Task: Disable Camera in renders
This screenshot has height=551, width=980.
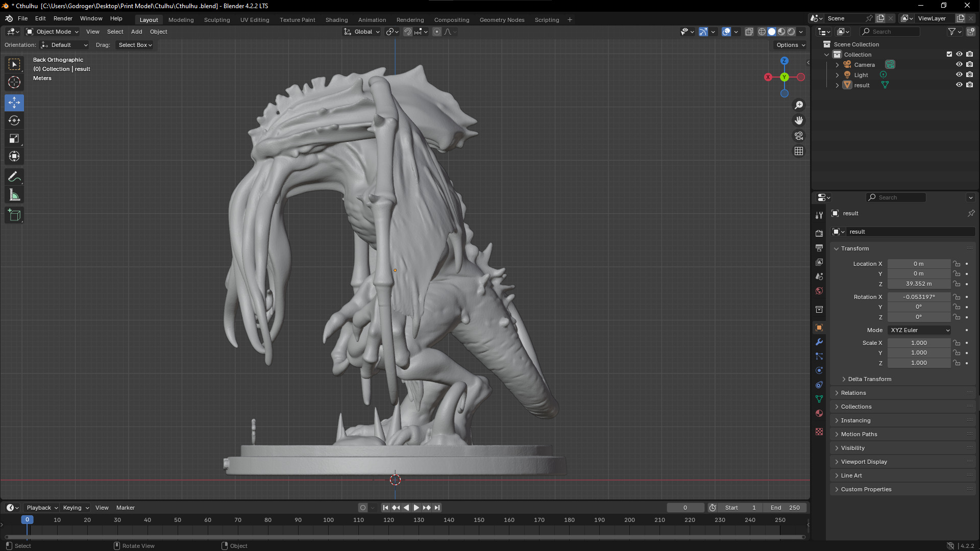Action: (969, 64)
